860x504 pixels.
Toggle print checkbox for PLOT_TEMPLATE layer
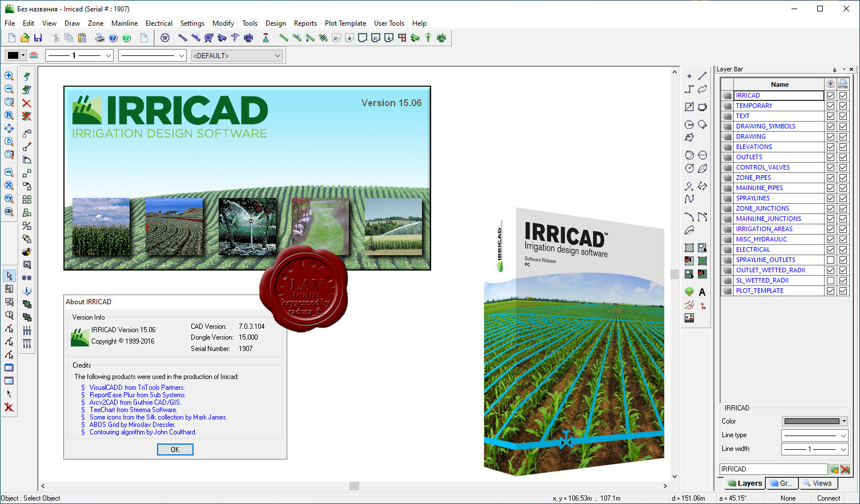[843, 291]
